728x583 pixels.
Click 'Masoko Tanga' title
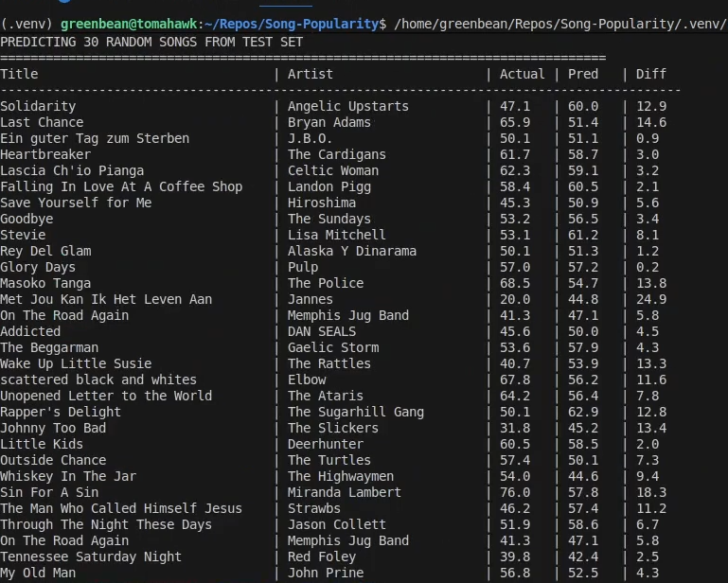[x=45, y=283]
